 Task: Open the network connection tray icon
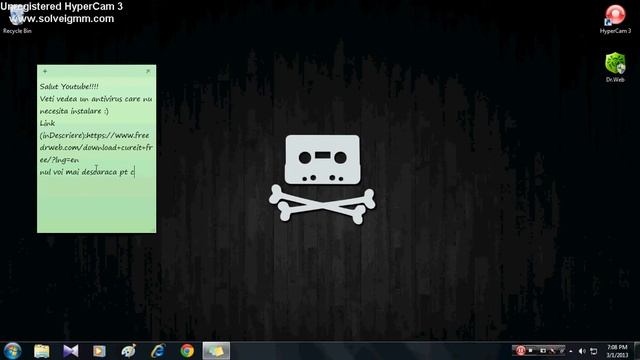(594, 351)
